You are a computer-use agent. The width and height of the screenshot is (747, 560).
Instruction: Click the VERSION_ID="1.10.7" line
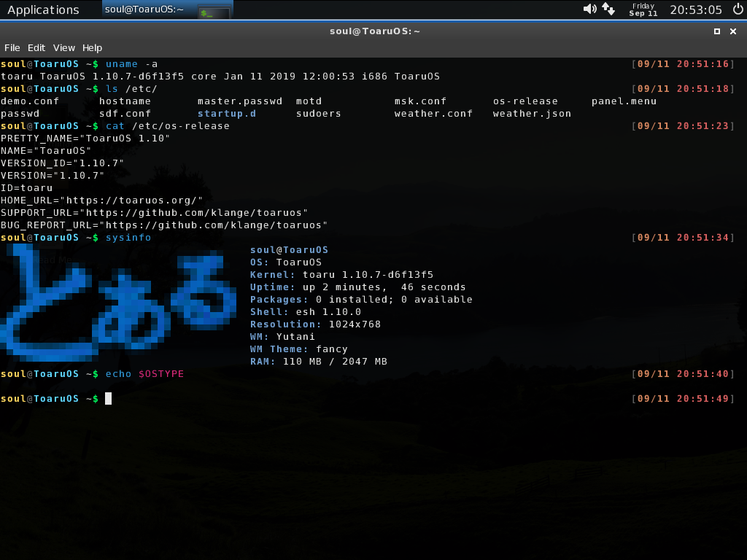click(63, 163)
